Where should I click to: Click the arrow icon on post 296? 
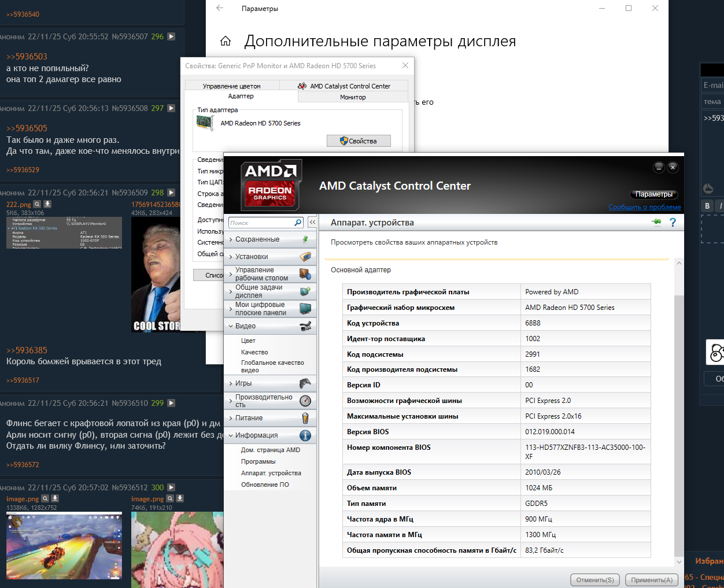[x=171, y=36]
